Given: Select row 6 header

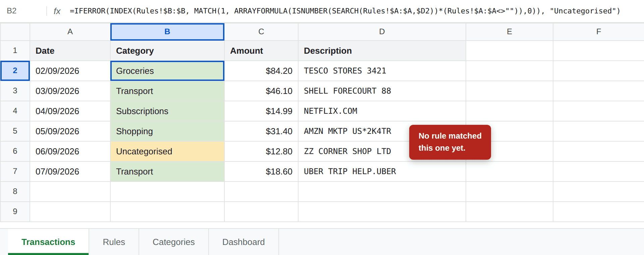Looking at the screenshot, I should [15, 151].
